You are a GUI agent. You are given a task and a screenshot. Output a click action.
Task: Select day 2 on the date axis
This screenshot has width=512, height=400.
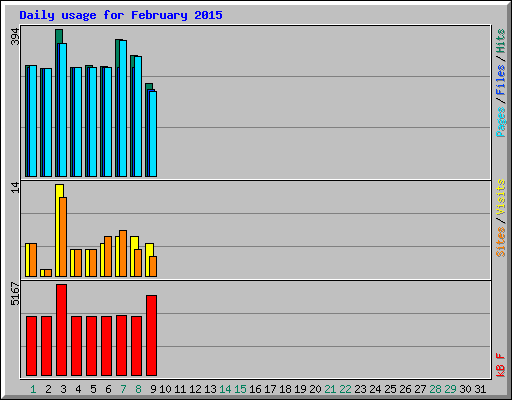pyautogui.click(x=48, y=389)
